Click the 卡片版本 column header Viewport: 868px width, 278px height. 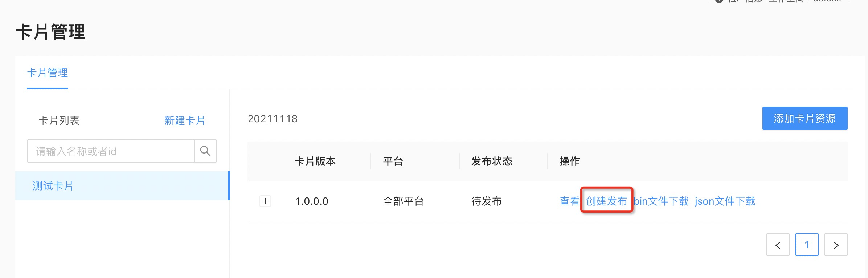315,161
